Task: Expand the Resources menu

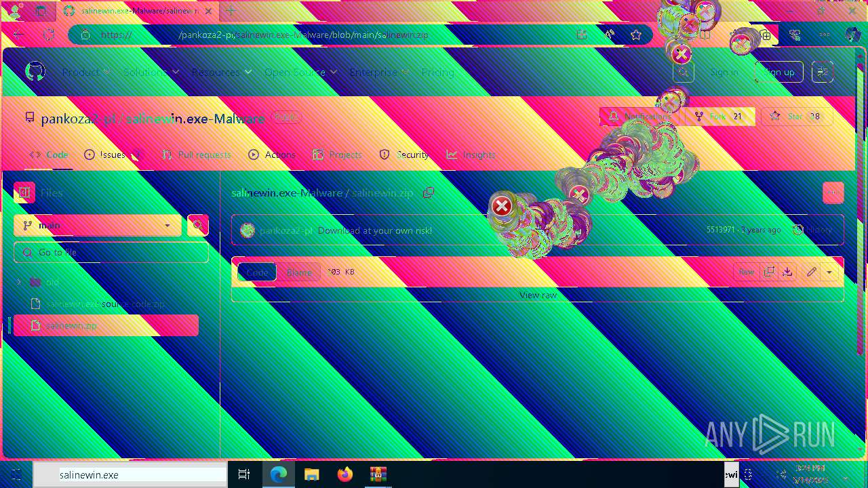Action: (221, 72)
